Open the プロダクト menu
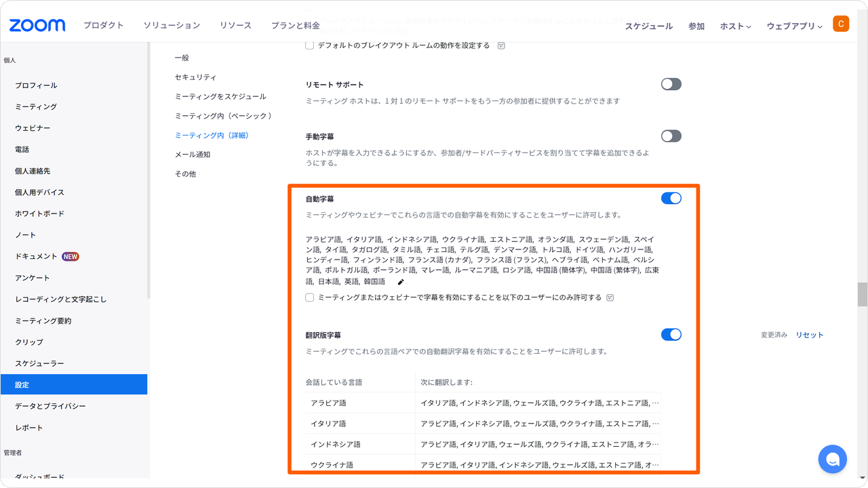868x488 pixels. (x=104, y=25)
